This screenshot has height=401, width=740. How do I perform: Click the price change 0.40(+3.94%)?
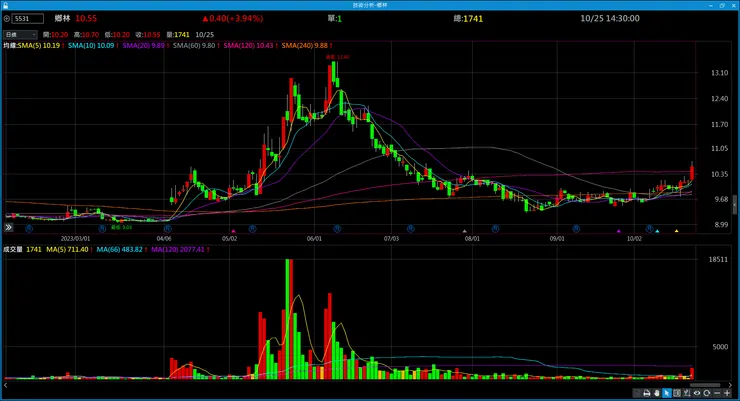[232, 18]
